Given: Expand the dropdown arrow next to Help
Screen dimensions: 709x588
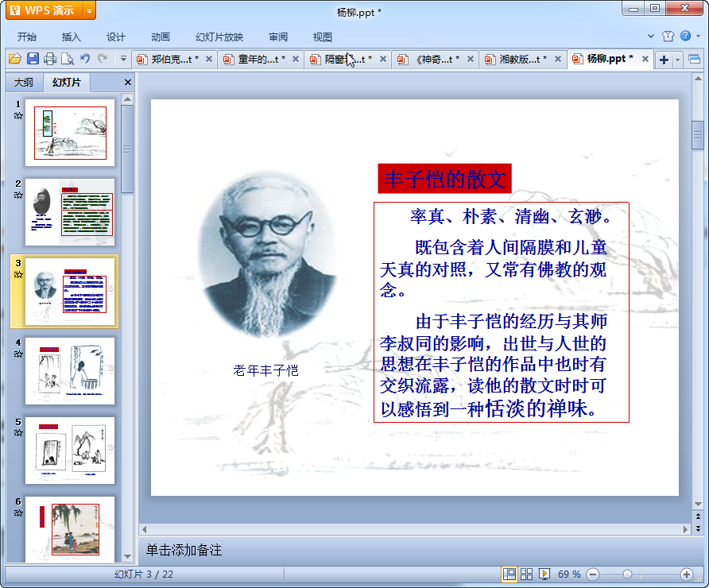Looking at the screenshot, I should 698,37.
